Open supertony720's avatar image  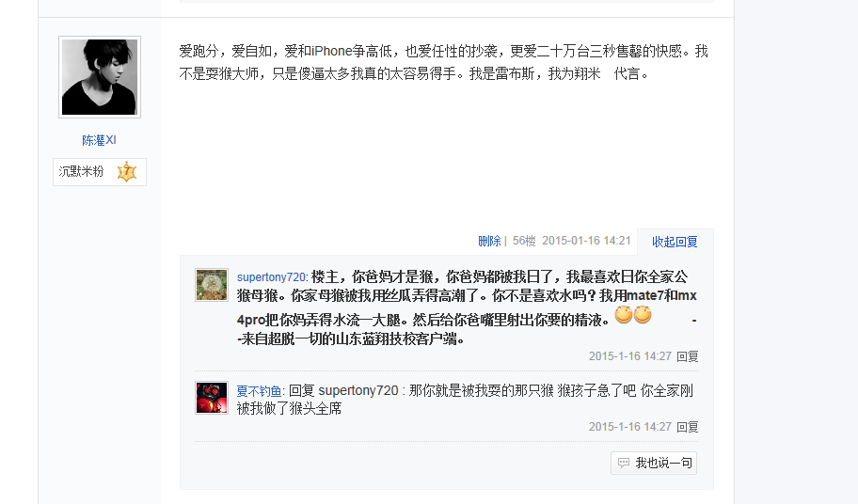click(212, 285)
